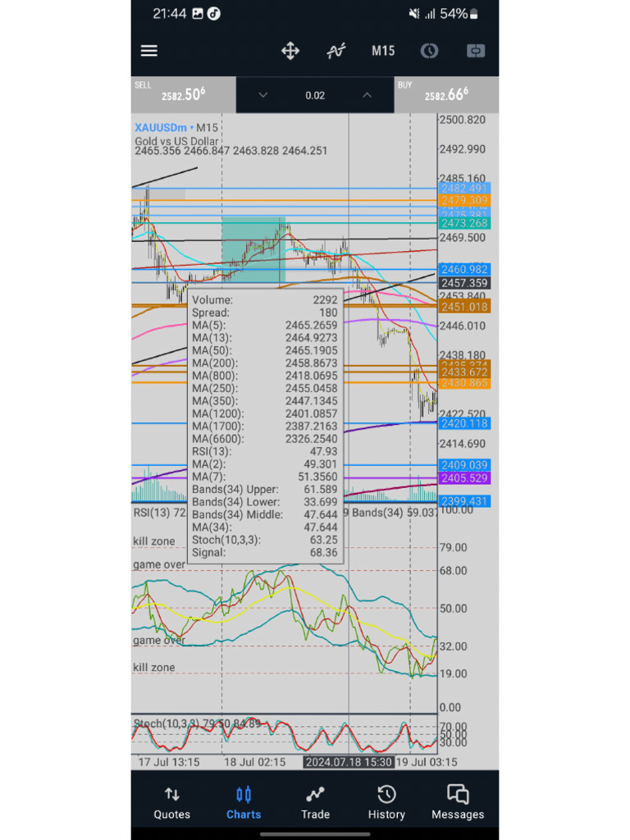Tap the BUY 2582.66 button

point(446,94)
